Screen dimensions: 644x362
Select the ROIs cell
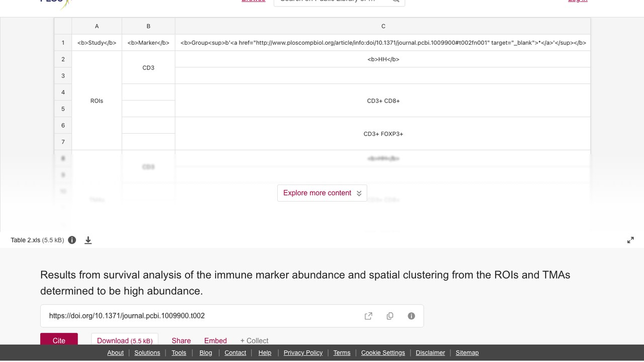coord(97,101)
